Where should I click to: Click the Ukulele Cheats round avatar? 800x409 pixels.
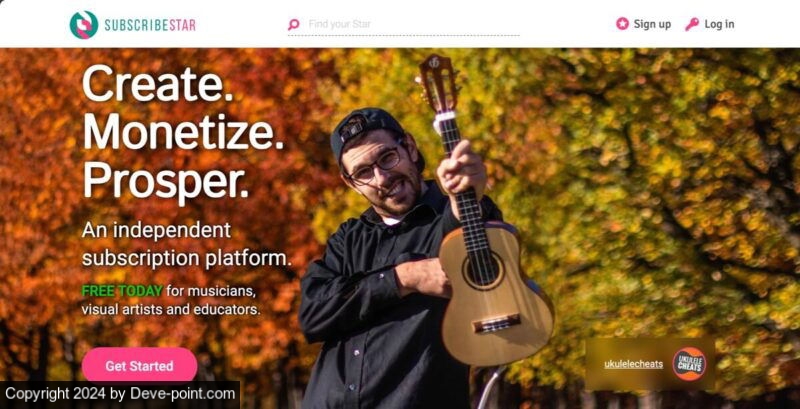coord(689,364)
